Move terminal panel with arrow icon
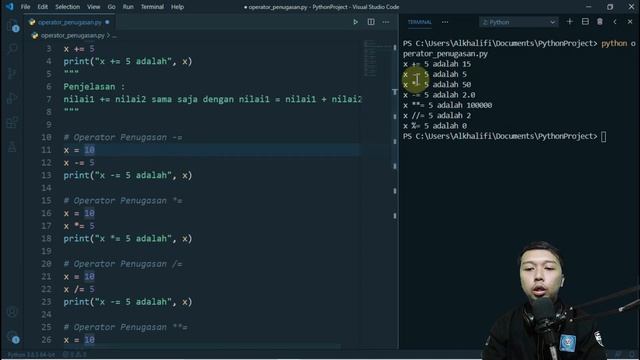This screenshot has width=640, height=360. pos(615,22)
